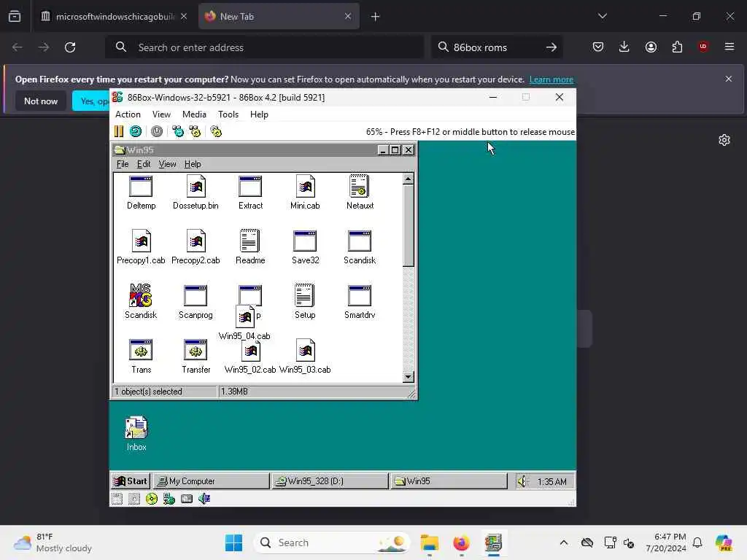
Task: Select the Scandisk MS-DOS shortcut icon
Action: pyautogui.click(x=141, y=301)
